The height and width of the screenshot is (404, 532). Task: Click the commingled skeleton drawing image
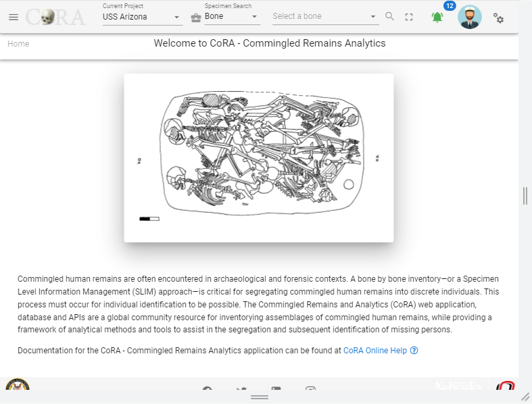click(x=259, y=158)
